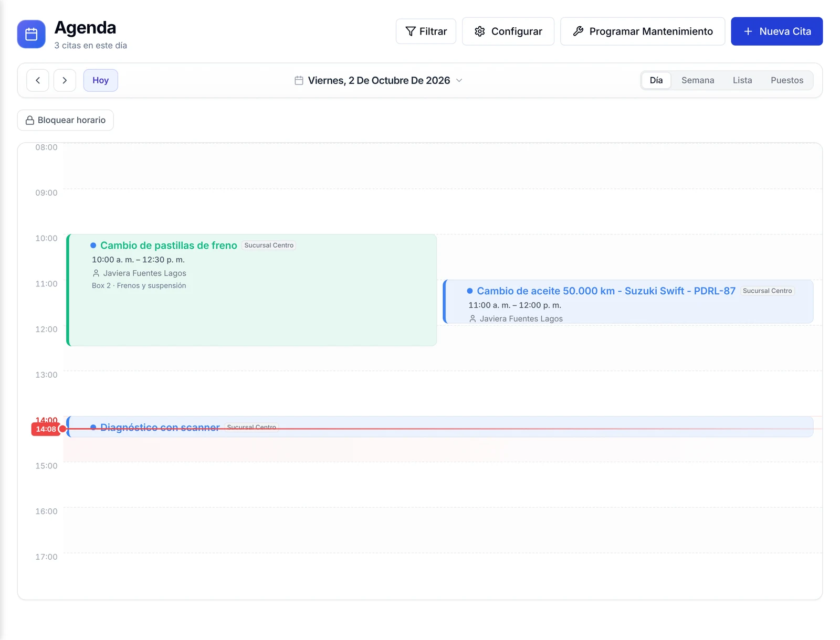
Task: Jump to today with Hoy button
Action: pyautogui.click(x=100, y=80)
